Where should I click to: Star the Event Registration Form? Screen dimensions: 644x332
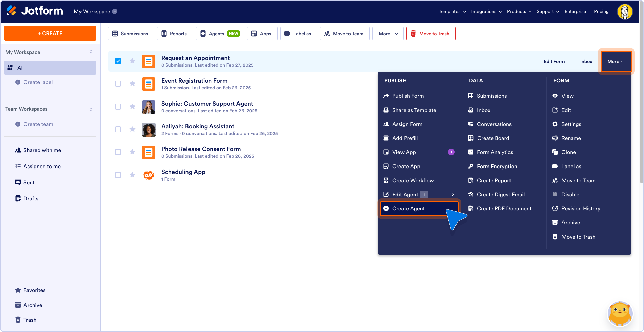pos(132,84)
